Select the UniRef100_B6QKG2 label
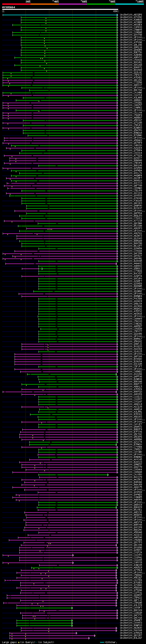The image size is (146, 644). click(131, 309)
